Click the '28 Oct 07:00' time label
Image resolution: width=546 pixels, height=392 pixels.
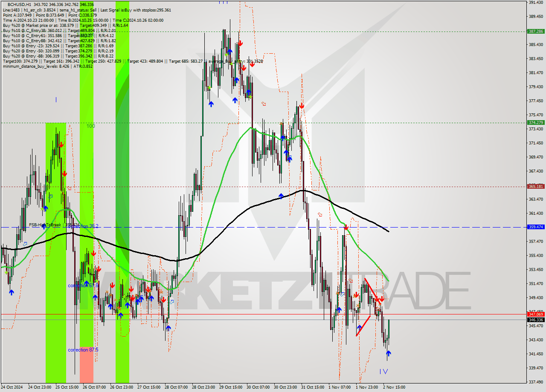pos(176,387)
